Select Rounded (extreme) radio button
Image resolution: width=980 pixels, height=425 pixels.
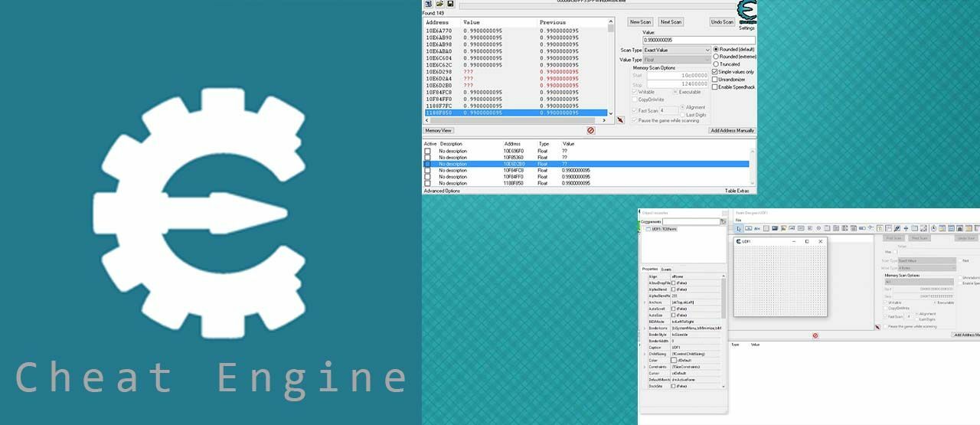click(717, 56)
